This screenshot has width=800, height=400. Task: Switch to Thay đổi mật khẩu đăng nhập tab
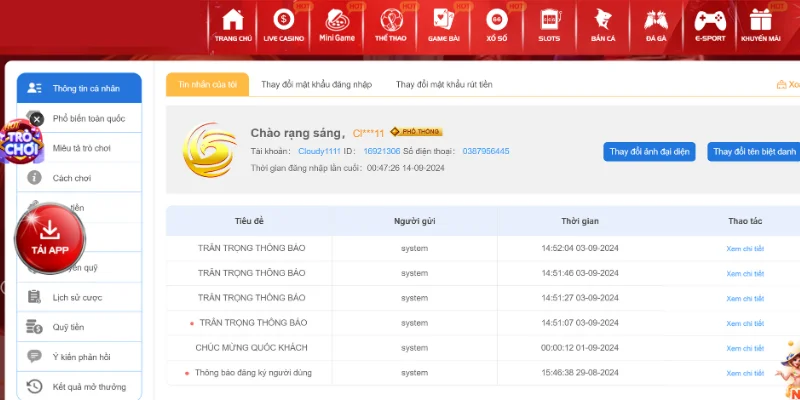click(x=316, y=85)
